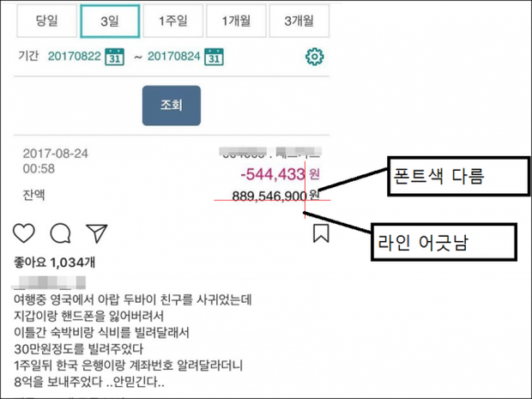Open the 좋아요 1,034개 likes list
Image resolution: width=532 pixels, height=399 pixels.
[54, 263]
